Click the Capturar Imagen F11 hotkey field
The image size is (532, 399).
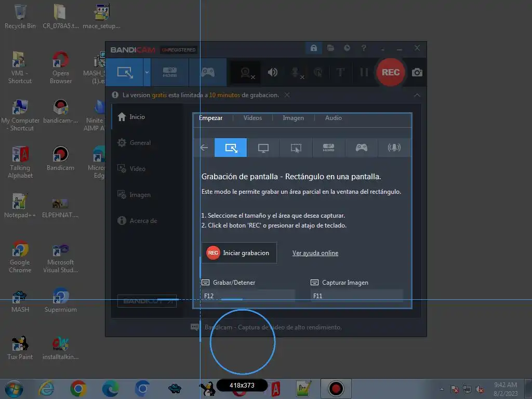coord(357,296)
